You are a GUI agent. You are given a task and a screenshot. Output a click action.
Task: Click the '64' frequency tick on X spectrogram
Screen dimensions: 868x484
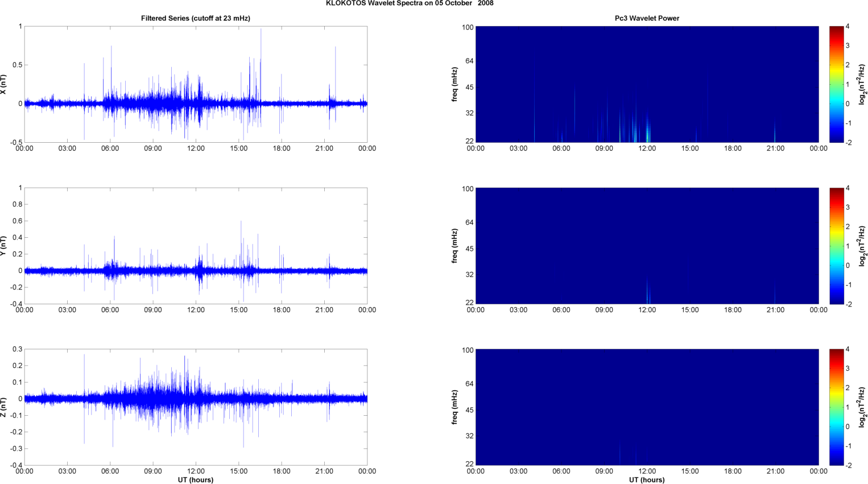[x=469, y=61]
